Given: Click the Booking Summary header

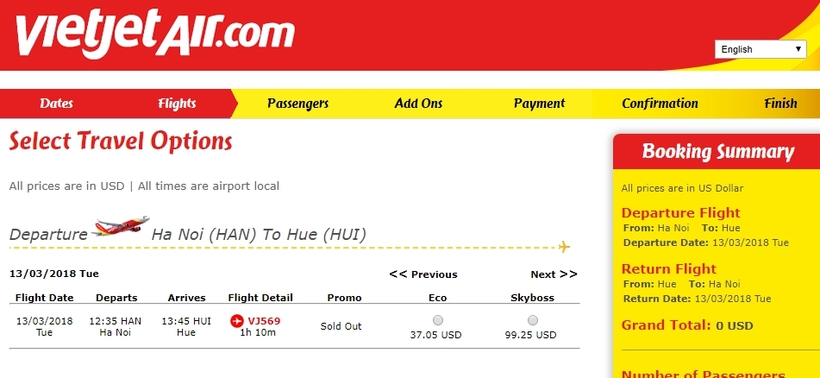Looking at the screenshot, I should [718, 152].
